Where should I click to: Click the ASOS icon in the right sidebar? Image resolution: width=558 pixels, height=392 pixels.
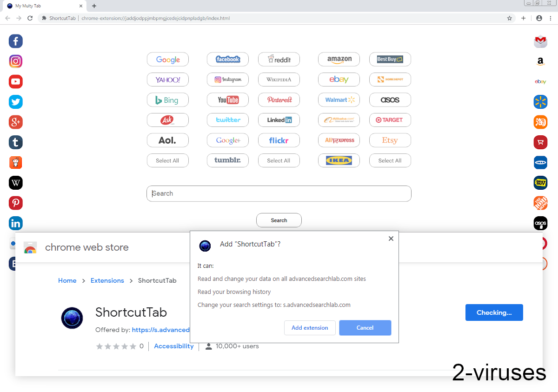540,223
